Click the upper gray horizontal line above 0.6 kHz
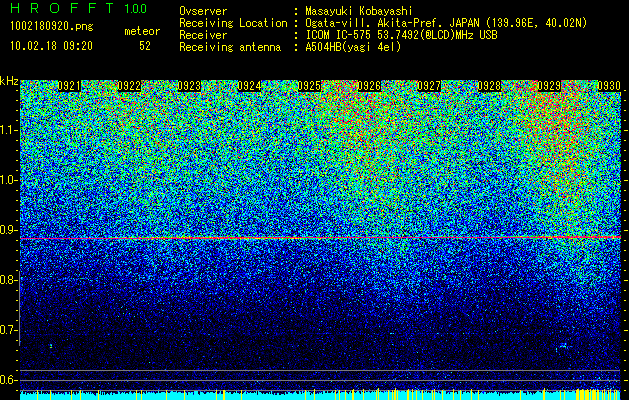The height and width of the screenshot is (400, 629). pyautogui.click(x=321, y=370)
